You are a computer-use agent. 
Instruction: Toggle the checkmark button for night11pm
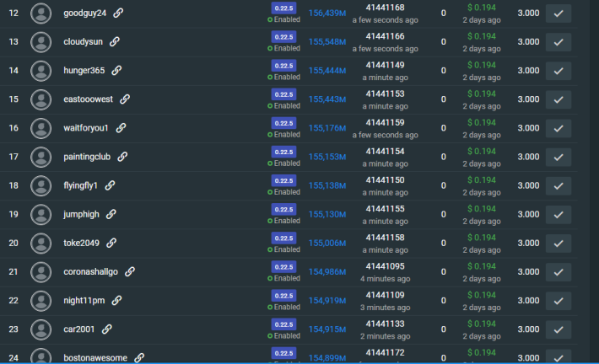point(559,301)
